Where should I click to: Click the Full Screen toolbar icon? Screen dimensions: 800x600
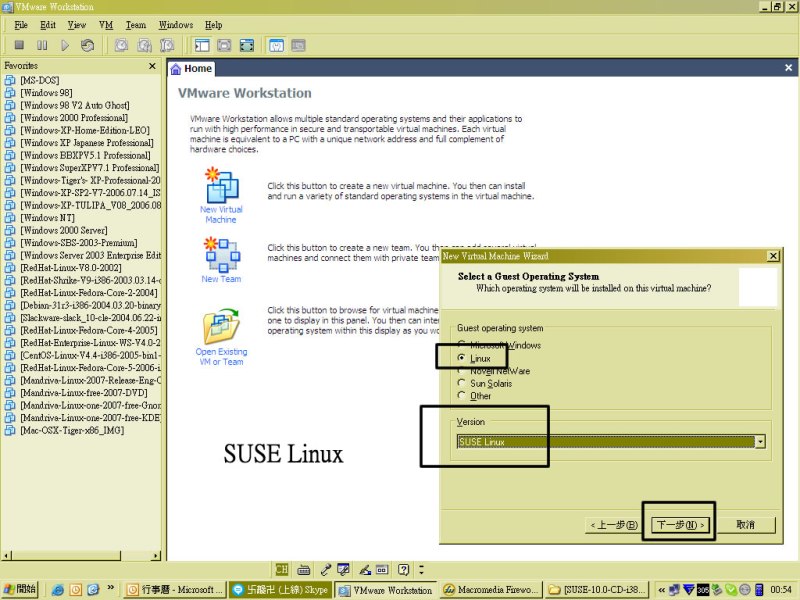pyautogui.click(x=247, y=45)
